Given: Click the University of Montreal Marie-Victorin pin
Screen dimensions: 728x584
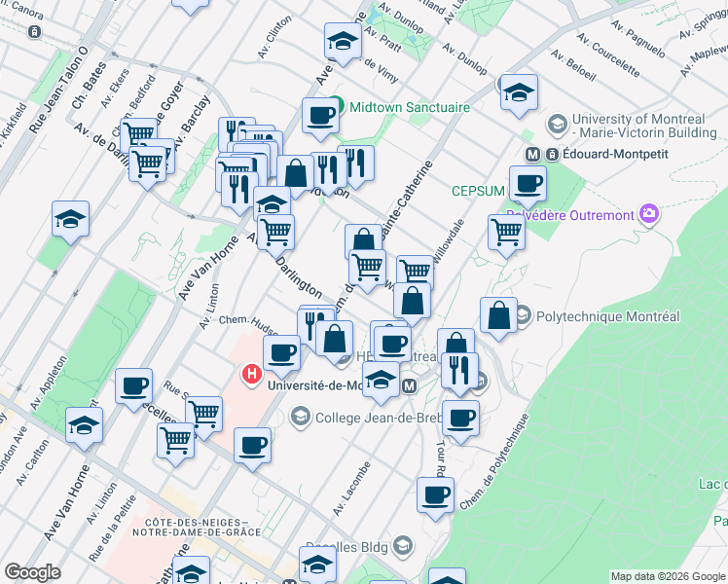Looking at the screenshot, I should (557, 126).
